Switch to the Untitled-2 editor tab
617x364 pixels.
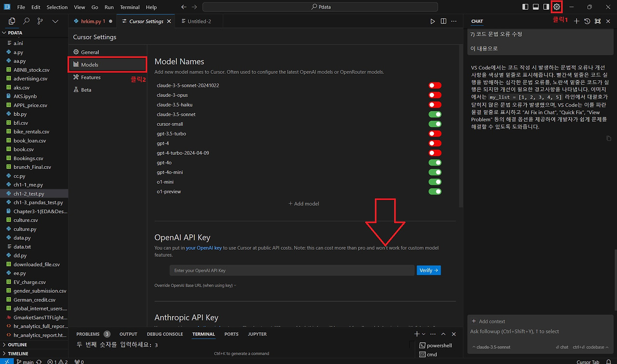pos(199,21)
